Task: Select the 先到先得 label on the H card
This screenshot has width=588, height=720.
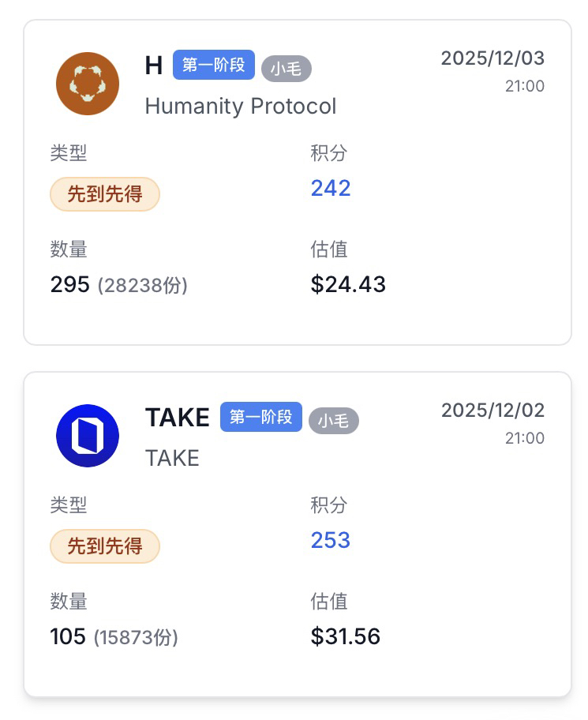Action: pyautogui.click(x=105, y=194)
